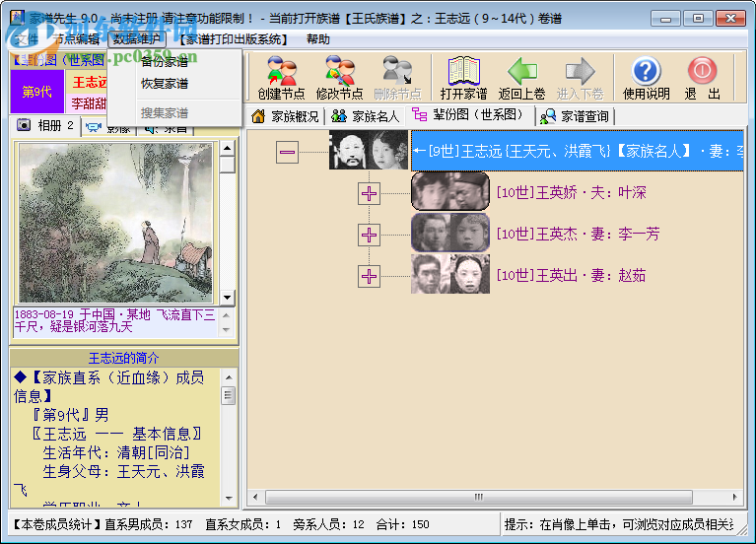Click album scrollbar down arrow
The width and height of the screenshot is (756, 544).
227,297
